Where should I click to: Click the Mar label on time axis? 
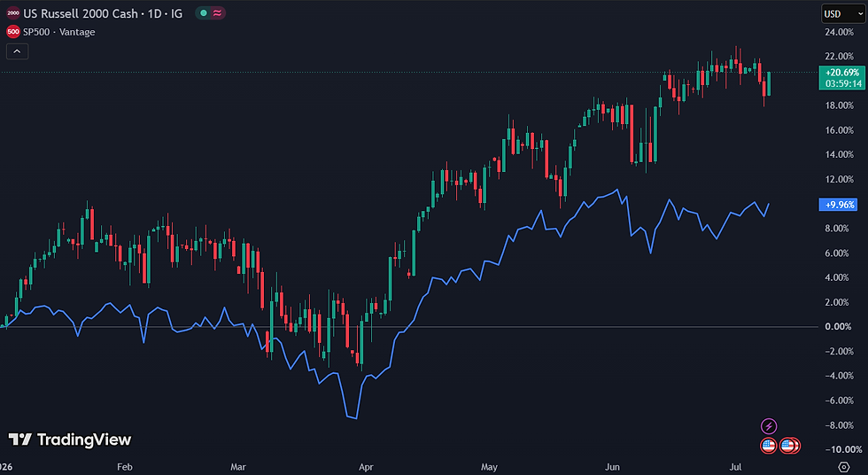click(238, 467)
